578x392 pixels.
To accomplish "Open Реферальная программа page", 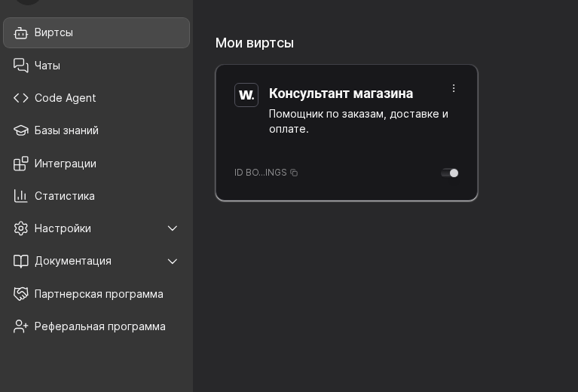I will tap(96, 326).
